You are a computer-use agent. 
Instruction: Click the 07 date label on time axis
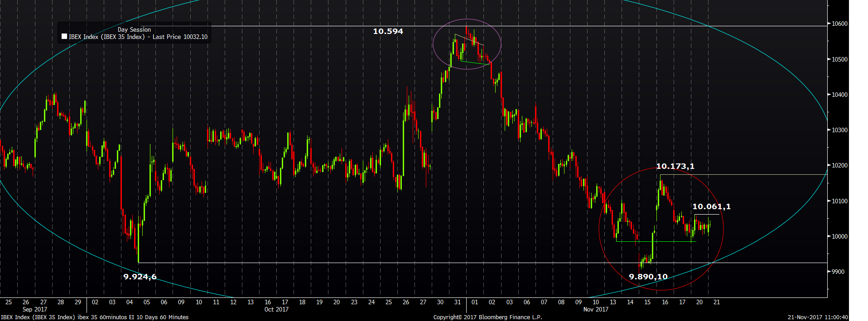click(x=544, y=302)
